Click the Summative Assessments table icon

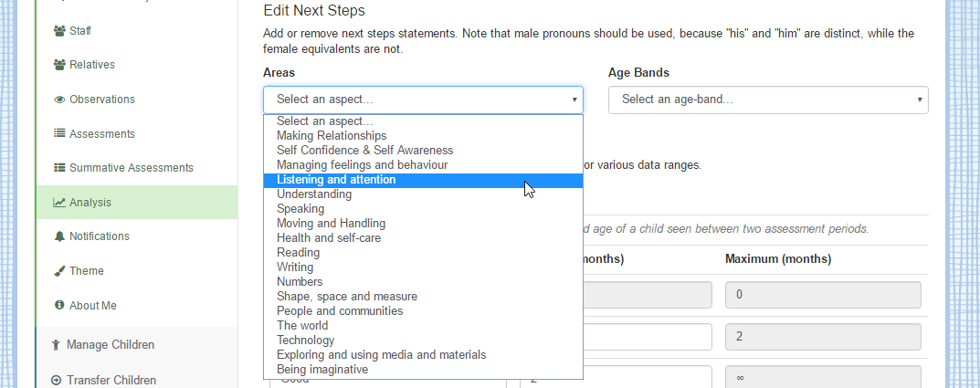click(60, 167)
